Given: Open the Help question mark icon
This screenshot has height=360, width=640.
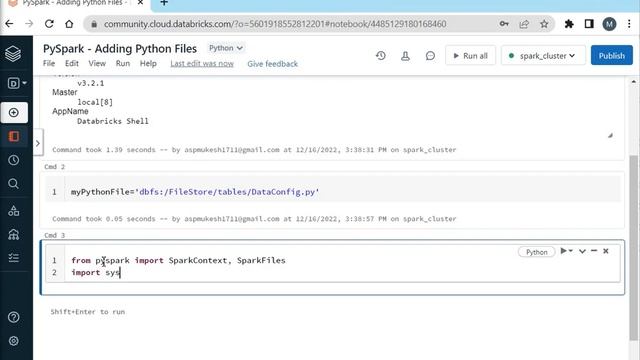Looking at the screenshot, I should tap(13, 317).
